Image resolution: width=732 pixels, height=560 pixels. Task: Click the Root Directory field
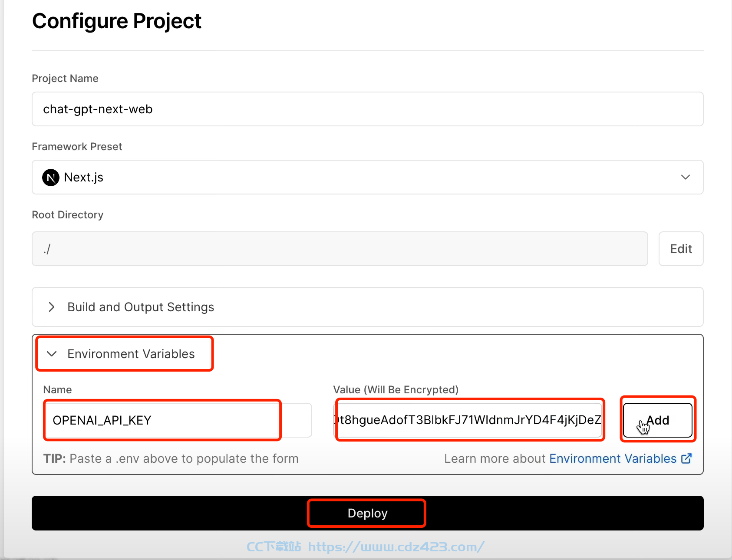coord(340,249)
